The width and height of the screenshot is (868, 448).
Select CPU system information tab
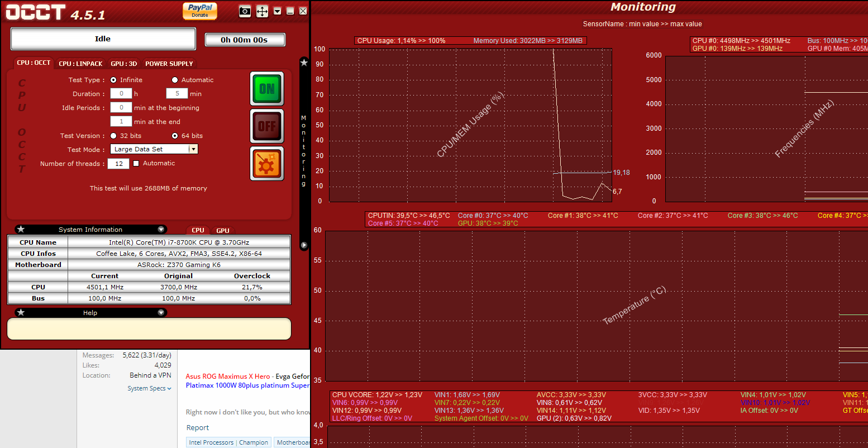pos(198,230)
